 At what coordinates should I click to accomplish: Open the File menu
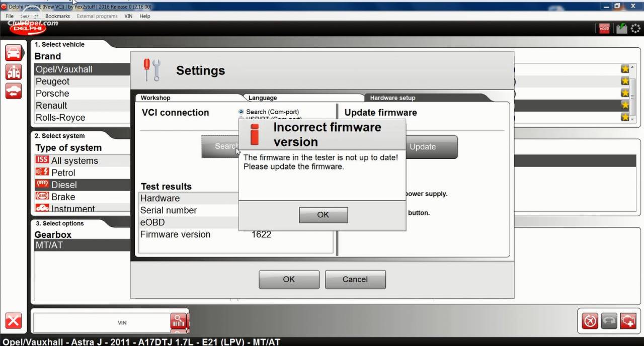[10, 16]
